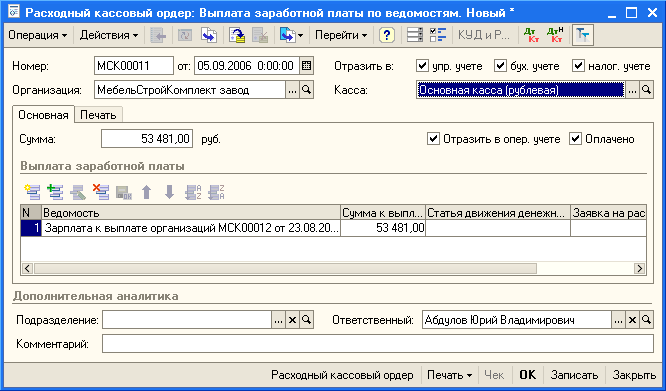This screenshot has height=391, width=666.
Task: Click Расходный кассовый ордер print button
Action: 342,375
